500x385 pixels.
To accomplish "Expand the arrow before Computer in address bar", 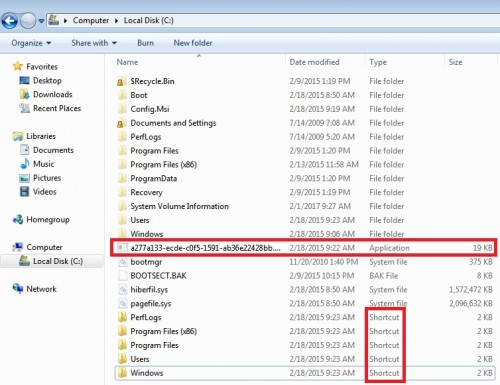I will (65, 21).
